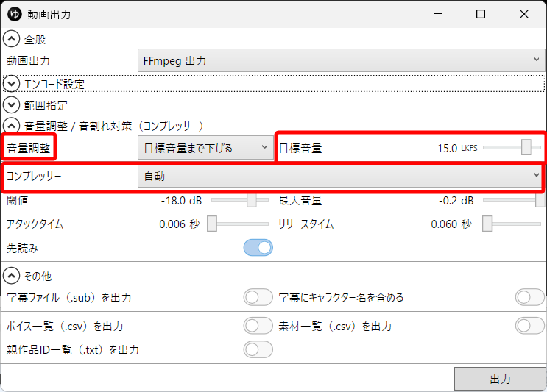Click the 出力 button

pyautogui.click(x=500, y=379)
